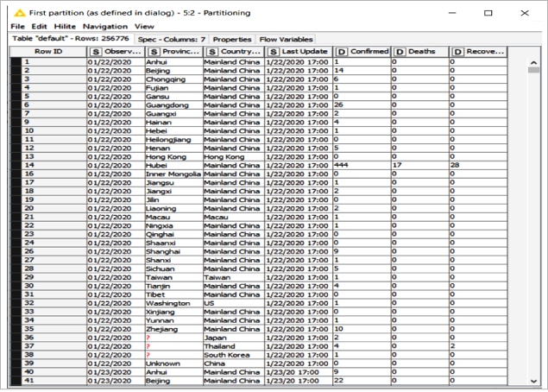Viewport: 548px width, 392px height.
Task: Switch to the Flow Variables tab
Action: point(286,39)
